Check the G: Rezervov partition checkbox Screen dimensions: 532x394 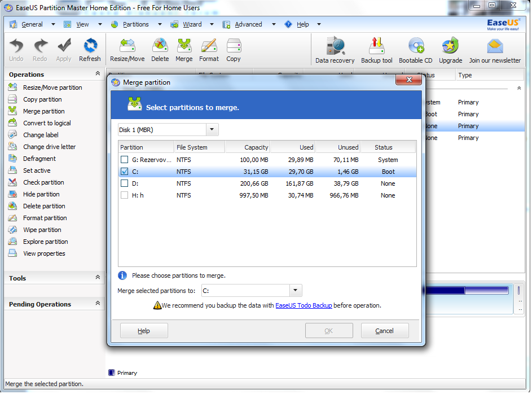pyautogui.click(x=125, y=160)
